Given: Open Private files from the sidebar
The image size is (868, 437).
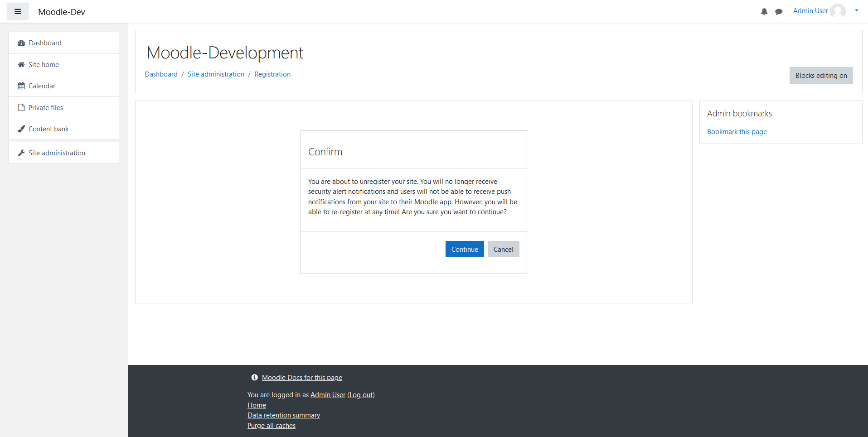Looking at the screenshot, I should pos(63,108).
